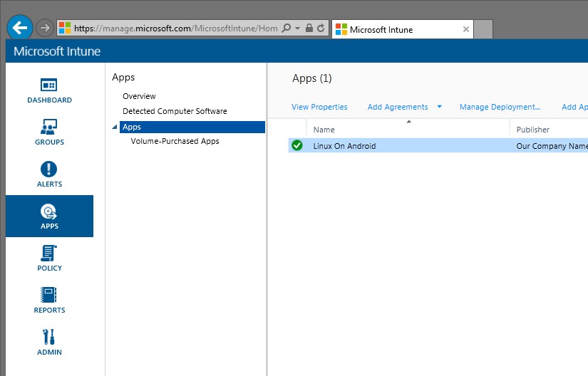
Task: Click the address bar search magnifier
Action: click(x=286, y=28)
